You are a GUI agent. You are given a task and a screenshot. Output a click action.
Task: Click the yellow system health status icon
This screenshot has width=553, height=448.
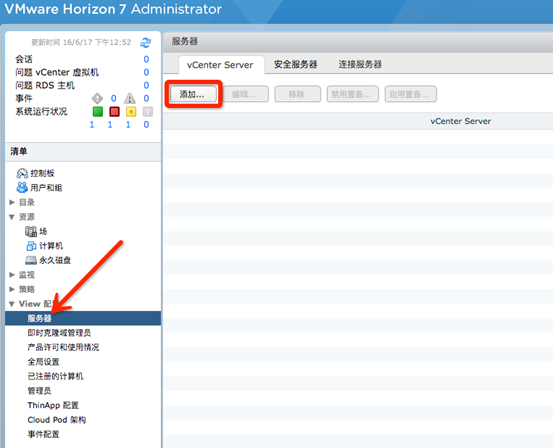coord(131,112)
